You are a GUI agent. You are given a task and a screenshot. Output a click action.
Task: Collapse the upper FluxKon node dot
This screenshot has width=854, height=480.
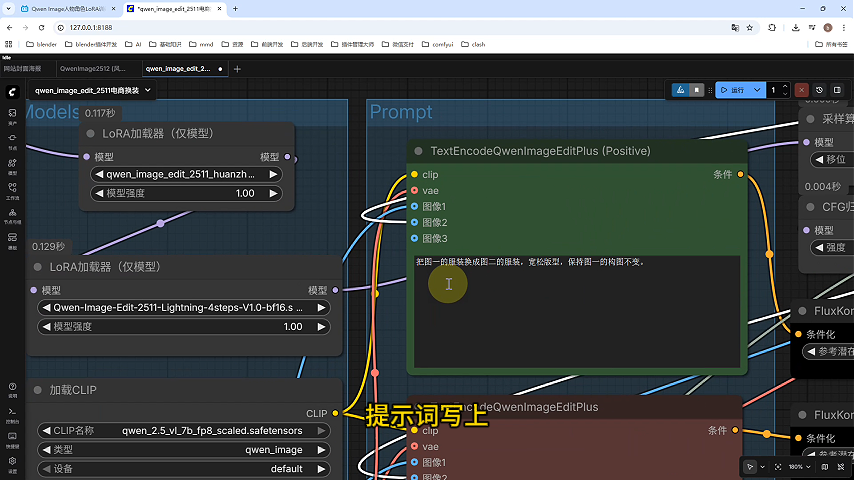[802, 311]
